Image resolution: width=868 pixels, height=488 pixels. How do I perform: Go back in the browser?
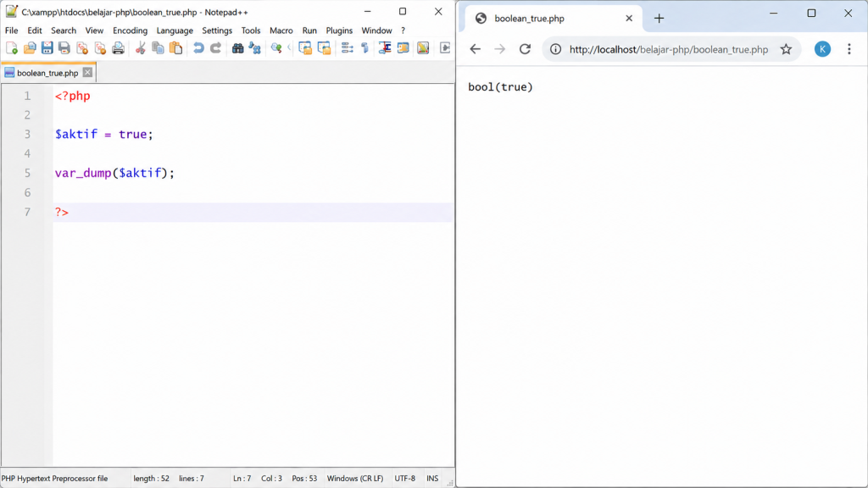[x=475, y=49]
